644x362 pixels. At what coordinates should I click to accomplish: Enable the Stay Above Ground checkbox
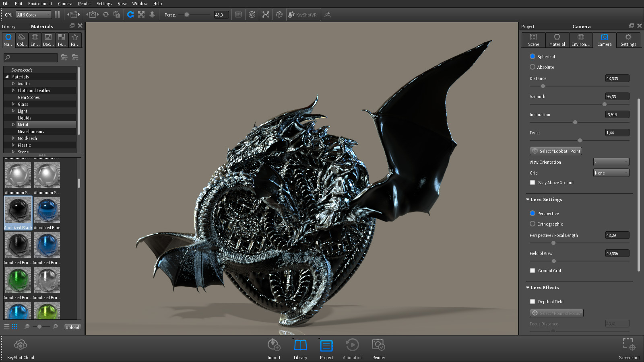click(x=533, y=183)
